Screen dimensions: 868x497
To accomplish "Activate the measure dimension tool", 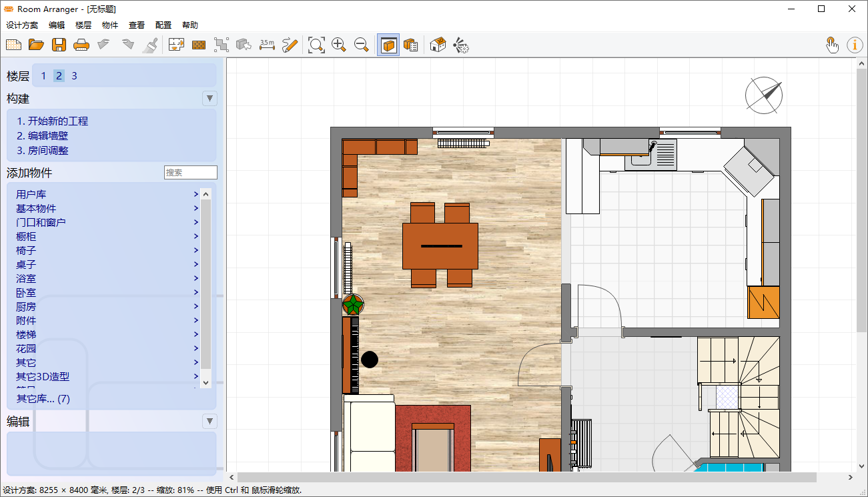I will point(267,45).
